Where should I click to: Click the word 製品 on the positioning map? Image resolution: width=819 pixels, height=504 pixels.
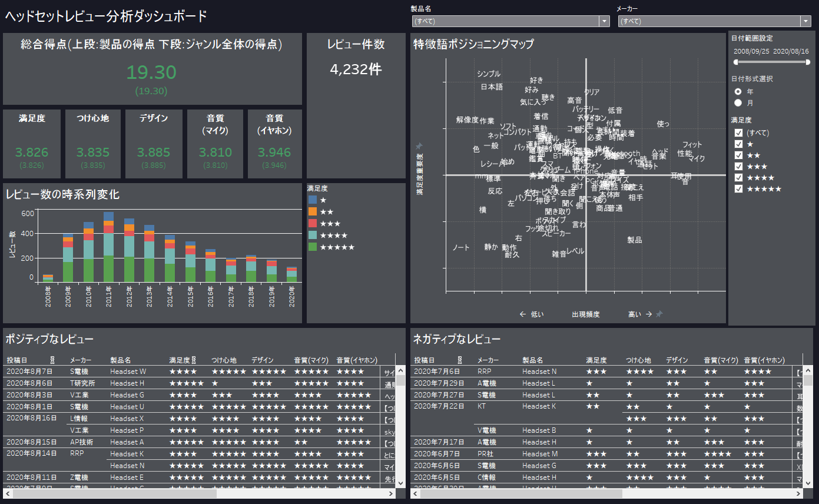[634, 240]
